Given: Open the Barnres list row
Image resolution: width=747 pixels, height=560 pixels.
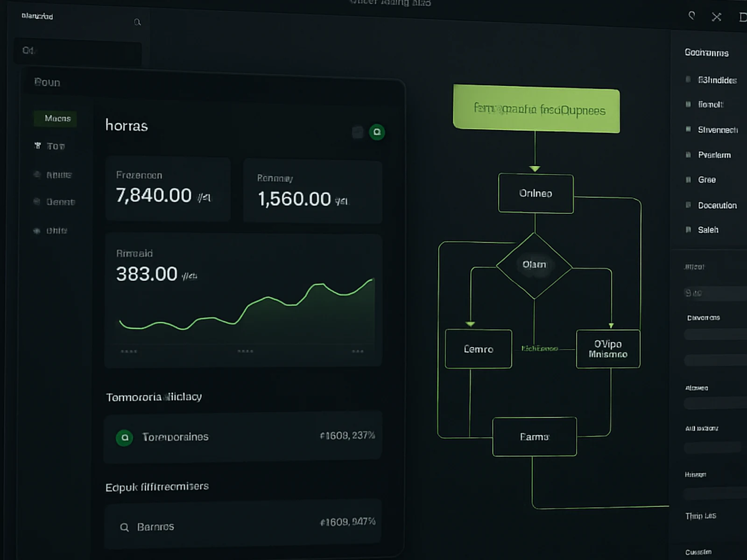Looking at the screenshot, I should pyautogui.click(x=243, y=525).
